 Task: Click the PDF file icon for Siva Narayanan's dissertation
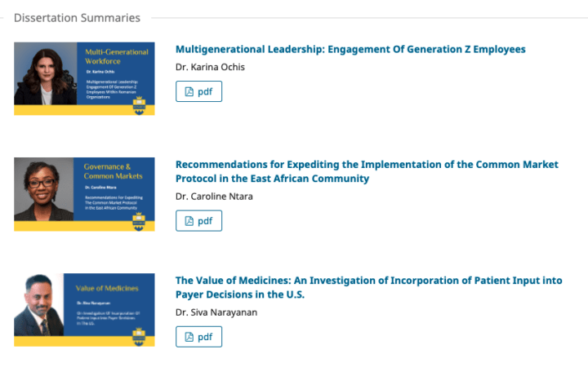coord(189,337)
